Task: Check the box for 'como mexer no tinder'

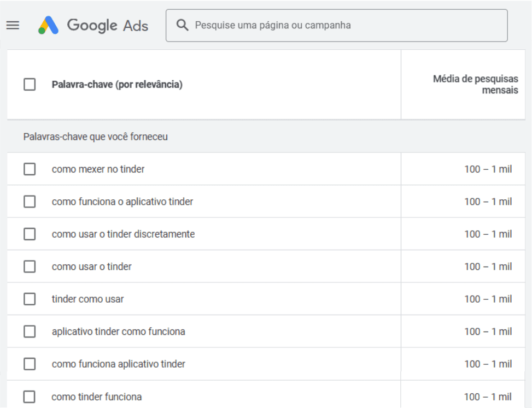Action: click(30, 169)
